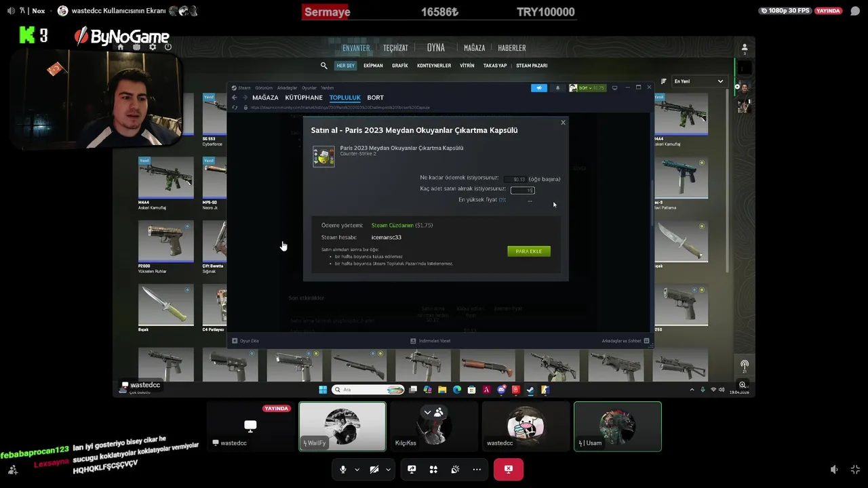Open Arkadaşlar ve Sohbet
This screenshot has width=868, height=488.
click(x=625, y=341)
